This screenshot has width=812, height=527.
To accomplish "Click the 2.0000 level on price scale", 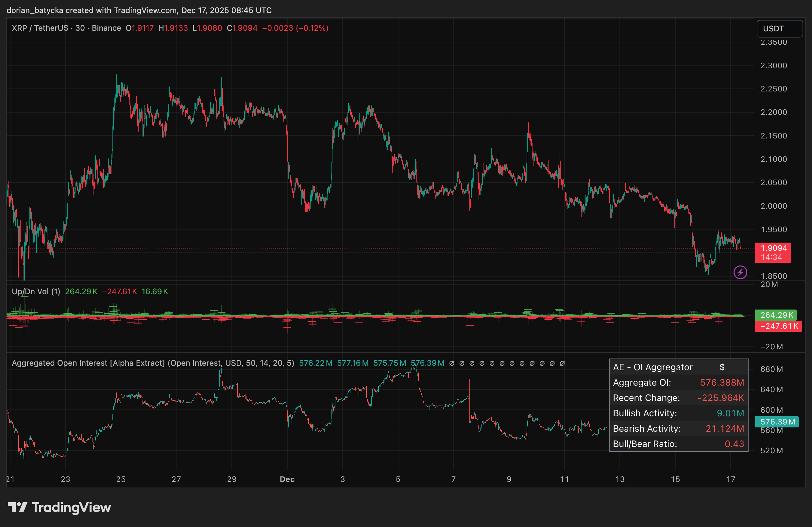I will [773, 206].
